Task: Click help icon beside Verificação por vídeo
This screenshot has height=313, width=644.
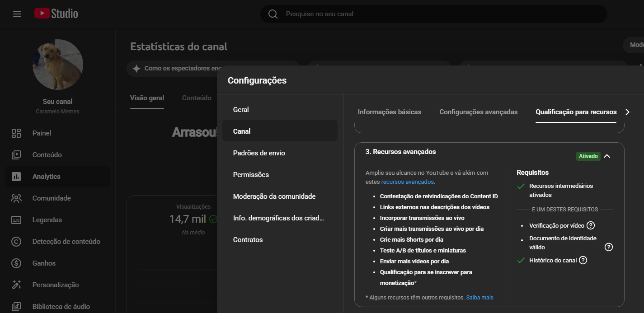Action: click(591, 225)
